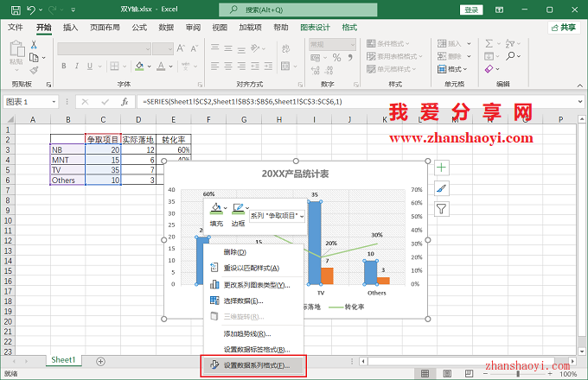Click the Find and Select magnifier icon
This screenshot has width=588, height=380.
click(510, 56)
